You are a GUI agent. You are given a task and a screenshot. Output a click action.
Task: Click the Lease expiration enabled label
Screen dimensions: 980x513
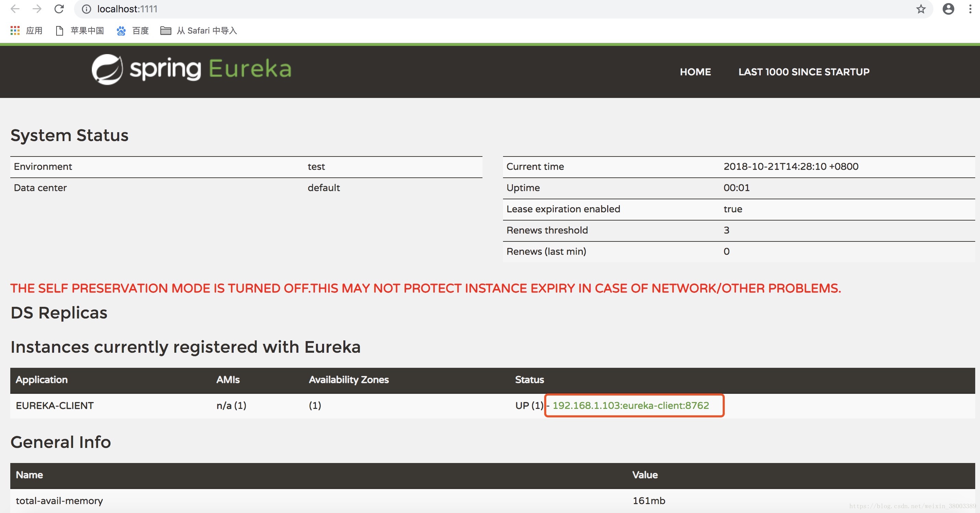pyautogui.click(x=563, y=209)
